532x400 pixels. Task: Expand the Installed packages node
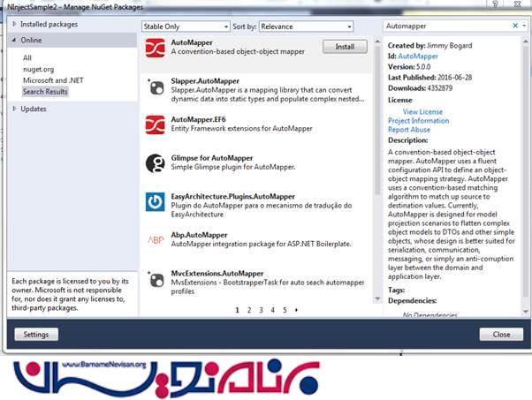click(15, 24)
